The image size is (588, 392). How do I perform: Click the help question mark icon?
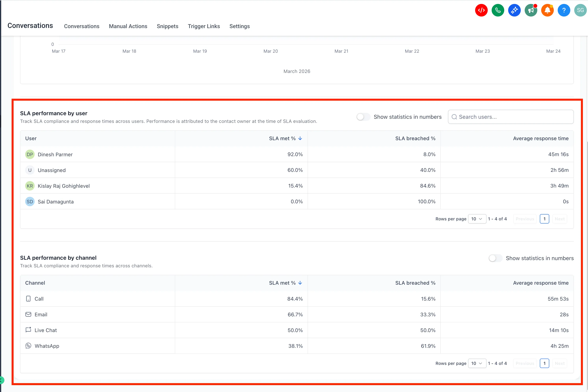(564, 10)
